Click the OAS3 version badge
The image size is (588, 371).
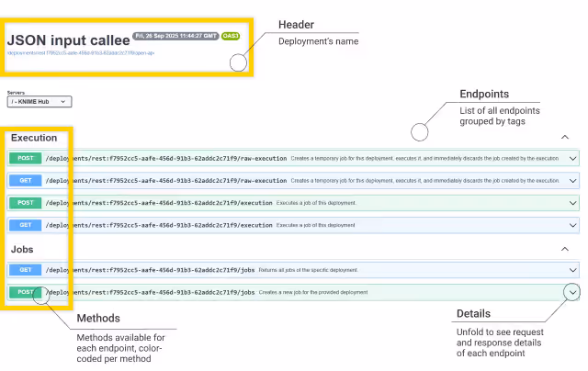coord(231,36)
